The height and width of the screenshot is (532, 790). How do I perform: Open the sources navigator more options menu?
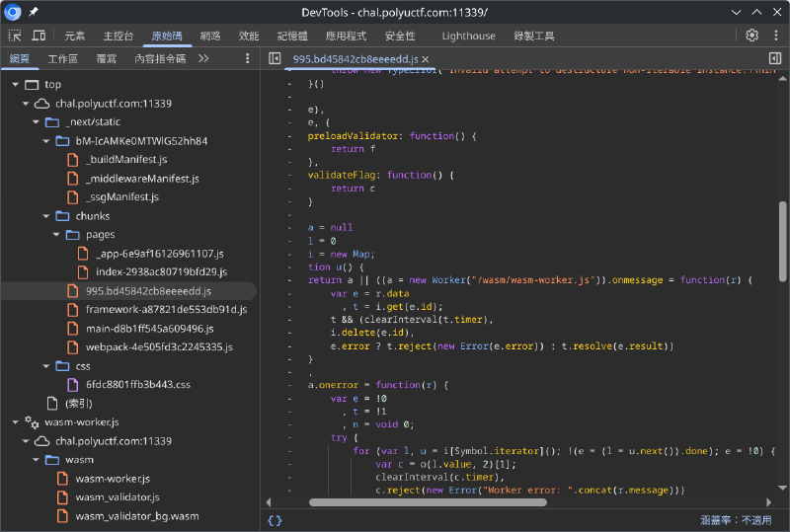(x=247, y=58)
